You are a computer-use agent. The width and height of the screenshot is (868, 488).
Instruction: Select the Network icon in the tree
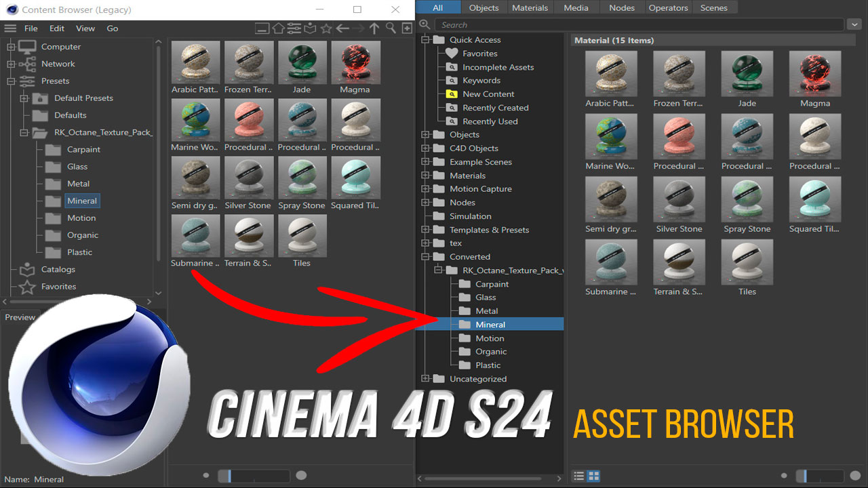[x=27, y=64]
